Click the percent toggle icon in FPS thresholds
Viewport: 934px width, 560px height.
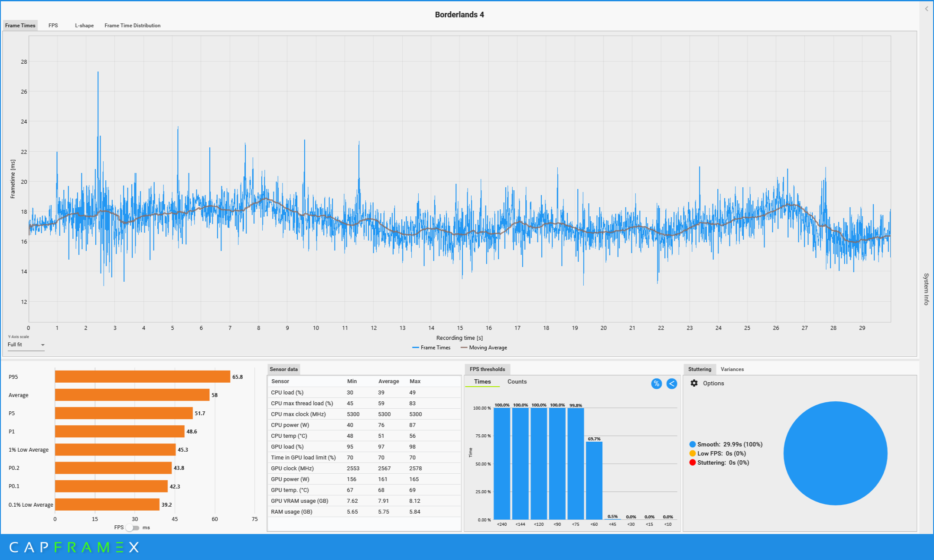pos(656,384)
